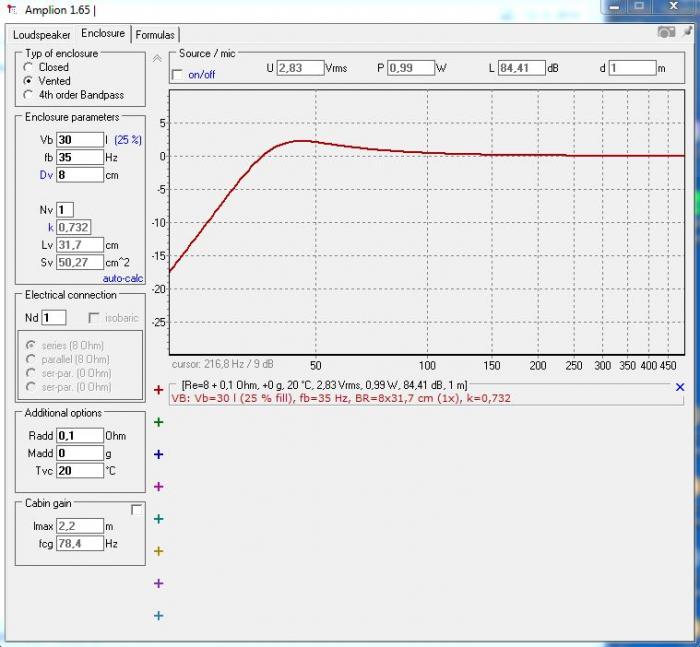This screenshot has height=647, width=700.
Task: Collapse the source/mic panel with double chevron
Action: [157, 58]
